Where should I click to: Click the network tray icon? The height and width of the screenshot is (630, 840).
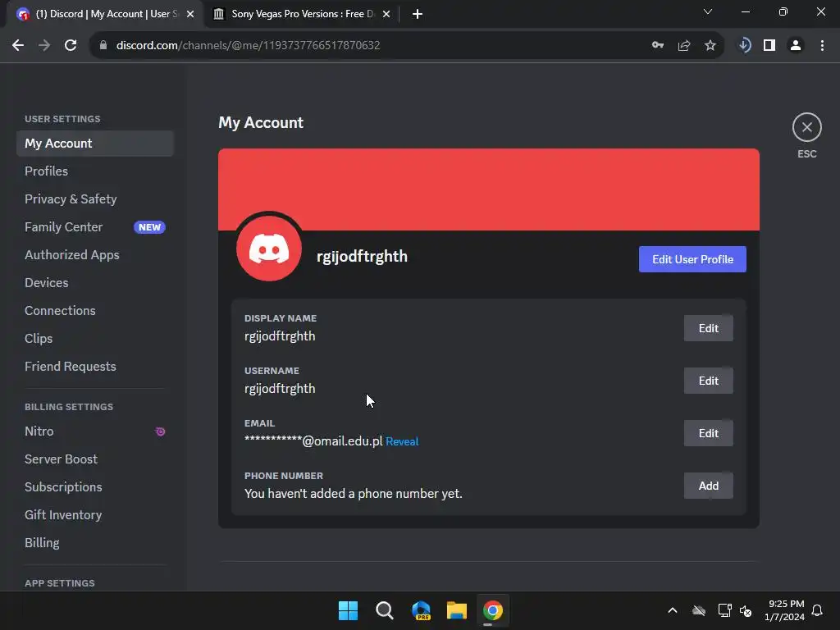coord(724,610)
